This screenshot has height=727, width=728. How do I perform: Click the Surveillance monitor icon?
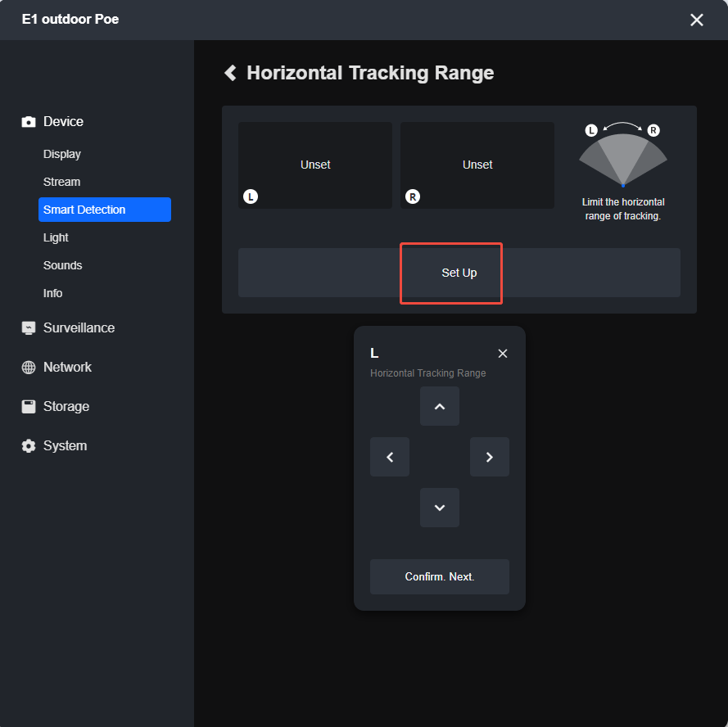(x=29, y=328)
